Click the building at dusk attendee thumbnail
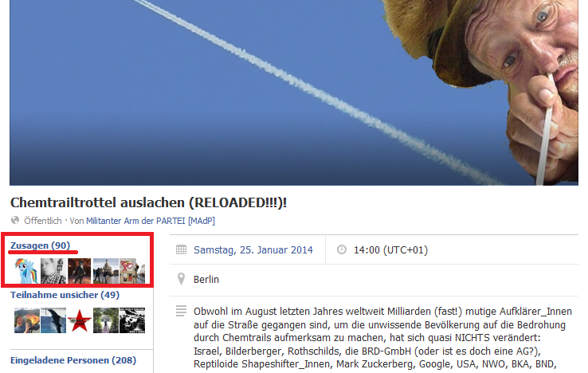The height and width of the screenshot is (373, 588). click(106, 270)
